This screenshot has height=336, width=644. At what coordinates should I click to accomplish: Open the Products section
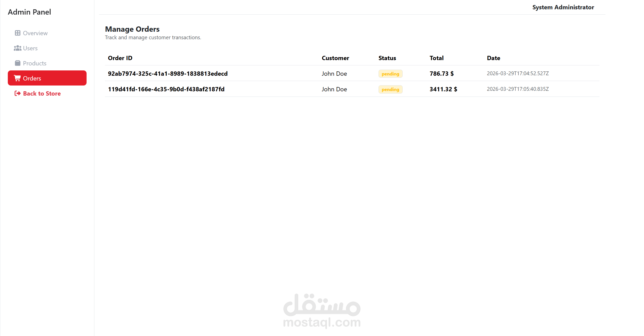click(34, 63)
